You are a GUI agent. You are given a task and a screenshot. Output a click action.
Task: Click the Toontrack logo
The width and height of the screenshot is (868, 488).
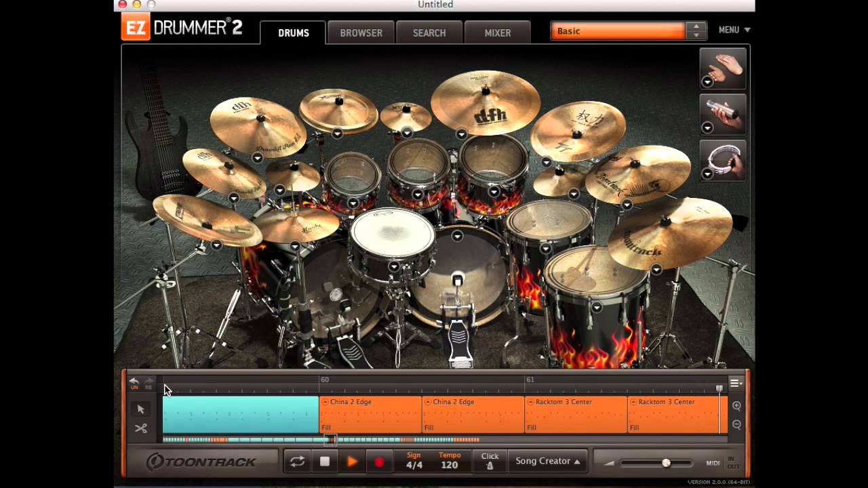(x=202, y=462)
